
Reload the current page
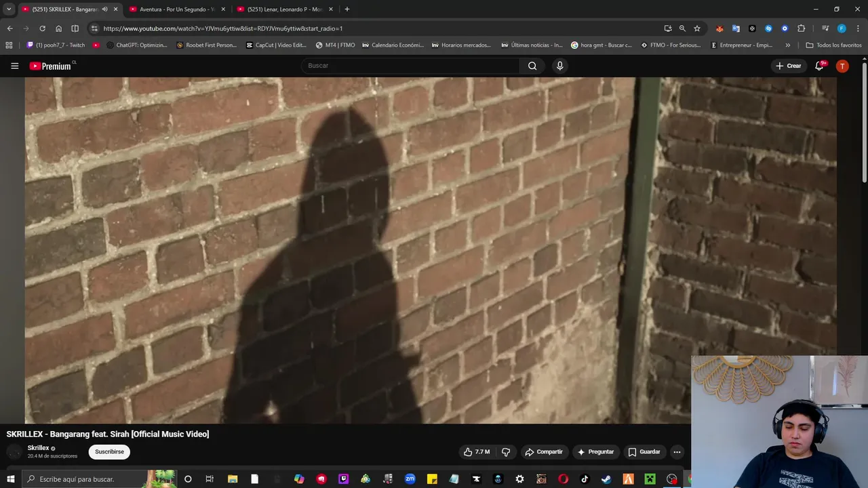pos(42,28)
